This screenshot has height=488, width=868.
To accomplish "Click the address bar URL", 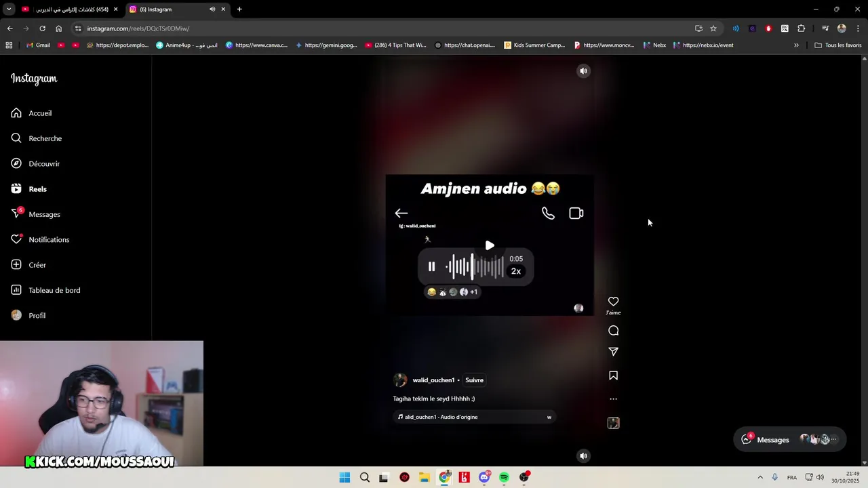I will pyautogui.click(x=138, y=28).
